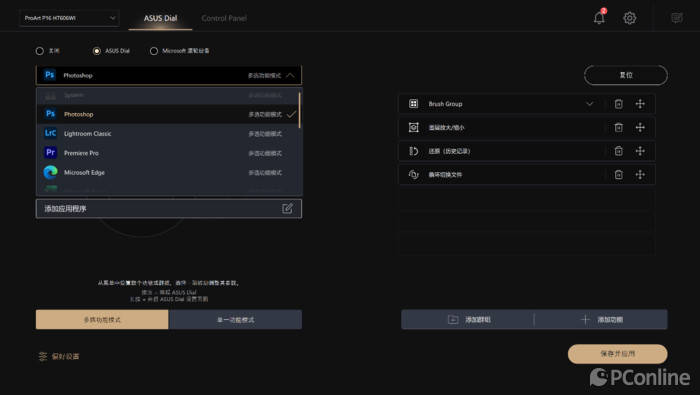Click the Premiere Pro app icon
Viewport: 700px width, 395px height.
tap(50, 153)
